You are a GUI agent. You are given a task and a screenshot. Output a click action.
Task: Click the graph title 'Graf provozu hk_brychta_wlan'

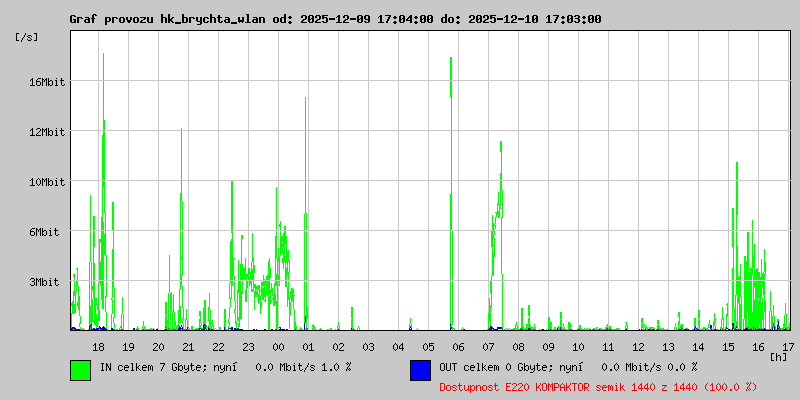point(167,19)
